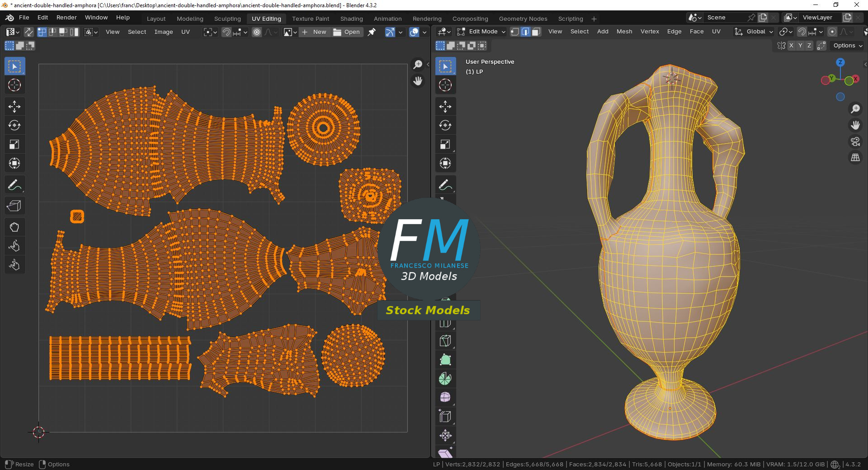Toggle proportional editing in UV editor
The height and width of the screenshot is (470, 868).
coord(257,32)
